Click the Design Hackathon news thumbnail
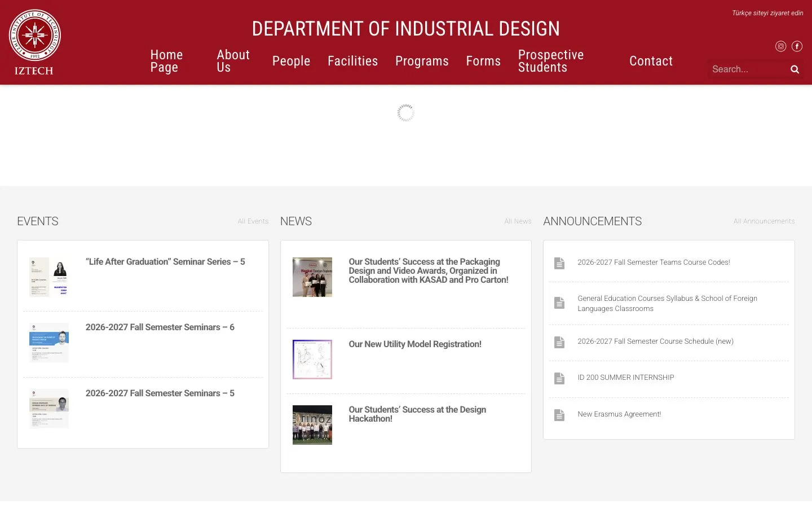This screenshot has width=812, height=508. tap(312, 425)
